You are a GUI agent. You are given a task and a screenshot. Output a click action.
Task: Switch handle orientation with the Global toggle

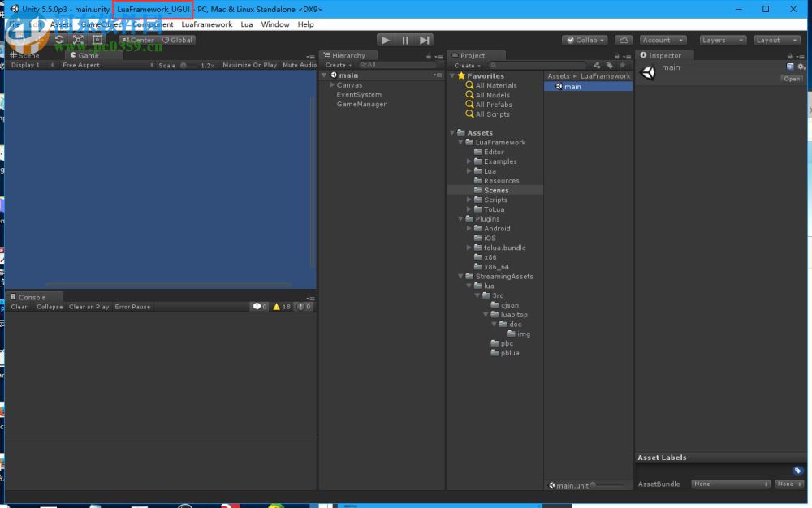(178, 39)
